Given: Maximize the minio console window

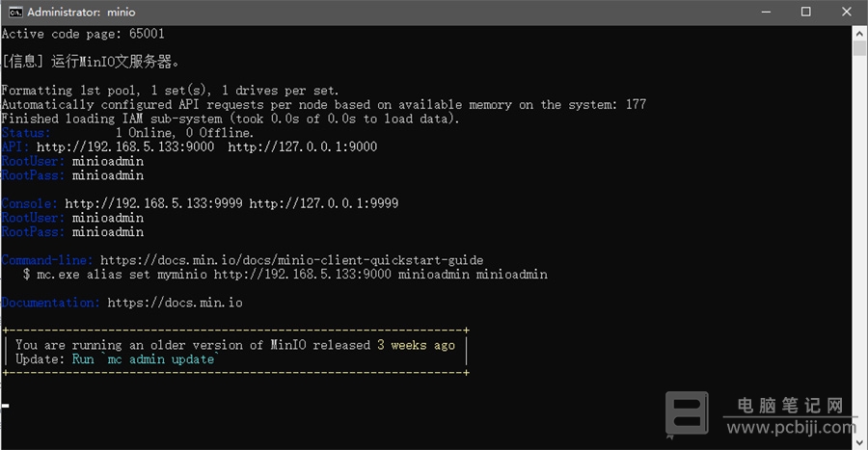Looking at the screenshot, I should pyautogui.click(x=806, y=13).
